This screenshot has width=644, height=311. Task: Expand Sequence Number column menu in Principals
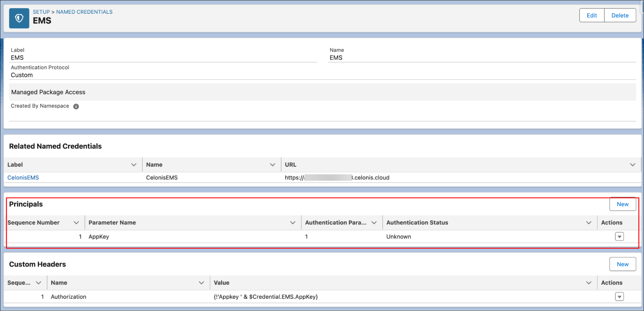pos(76,223)
